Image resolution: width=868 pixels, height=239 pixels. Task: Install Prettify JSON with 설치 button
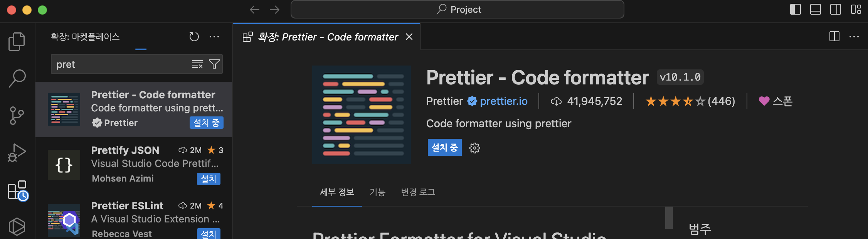click(209, 179)
